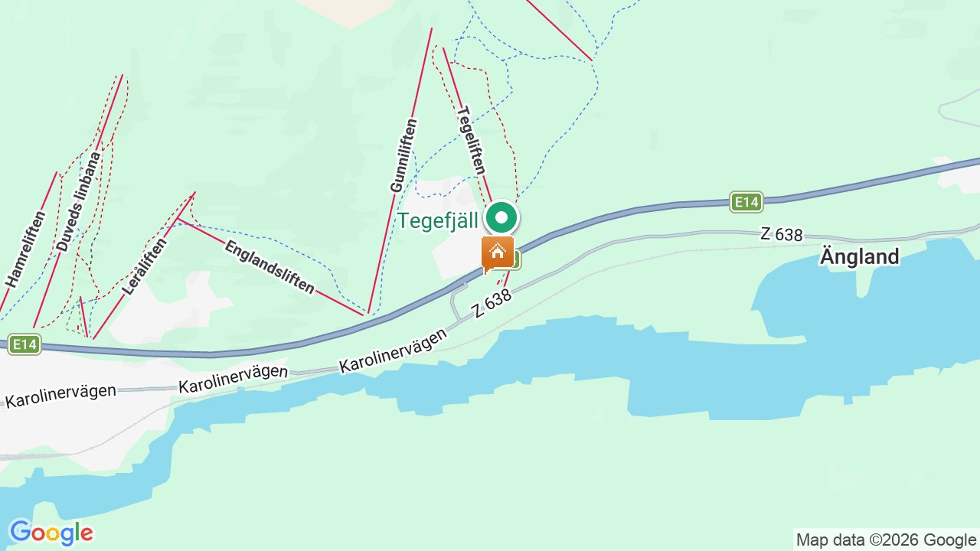Click the Z 638 label near Ängland
The height and width of the screenshot is (551, 980).
coord(782,234)
